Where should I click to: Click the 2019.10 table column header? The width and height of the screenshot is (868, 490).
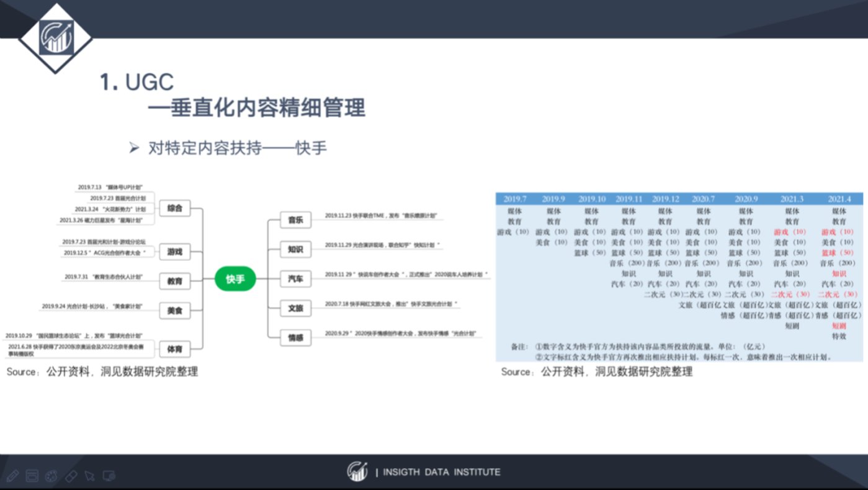(x=591, y=199)
